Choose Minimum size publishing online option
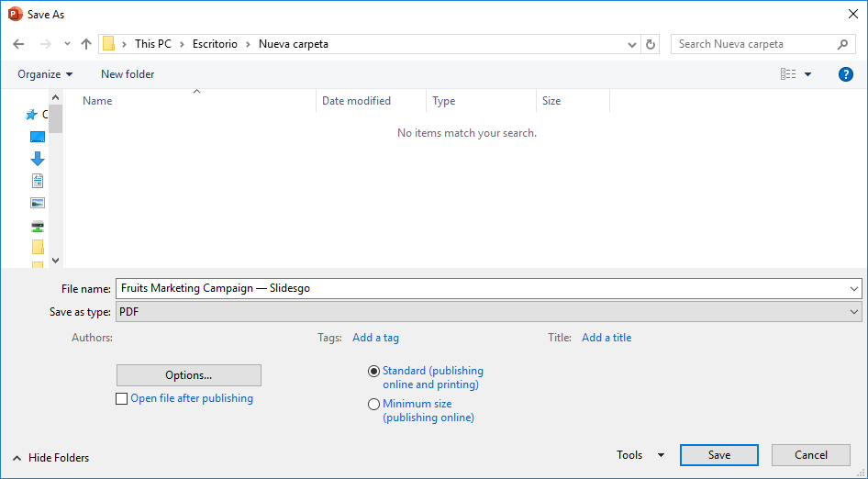 click(x=373, y=404)
